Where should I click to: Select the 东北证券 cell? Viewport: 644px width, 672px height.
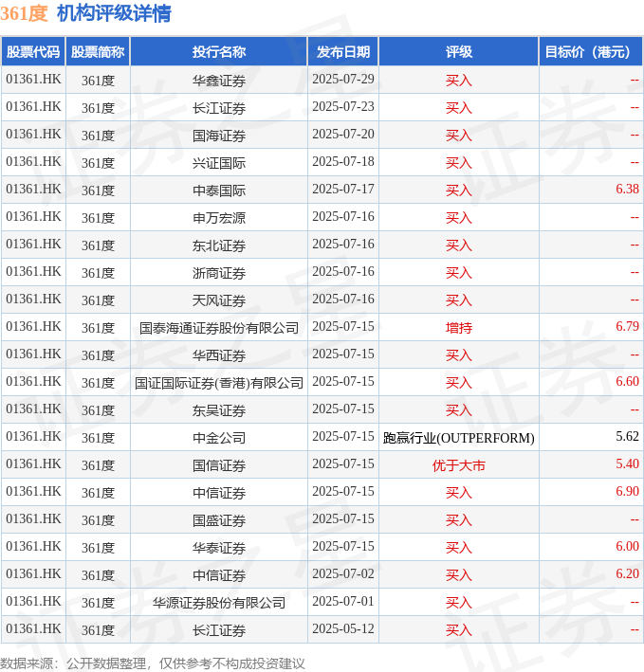click(219, 245)
